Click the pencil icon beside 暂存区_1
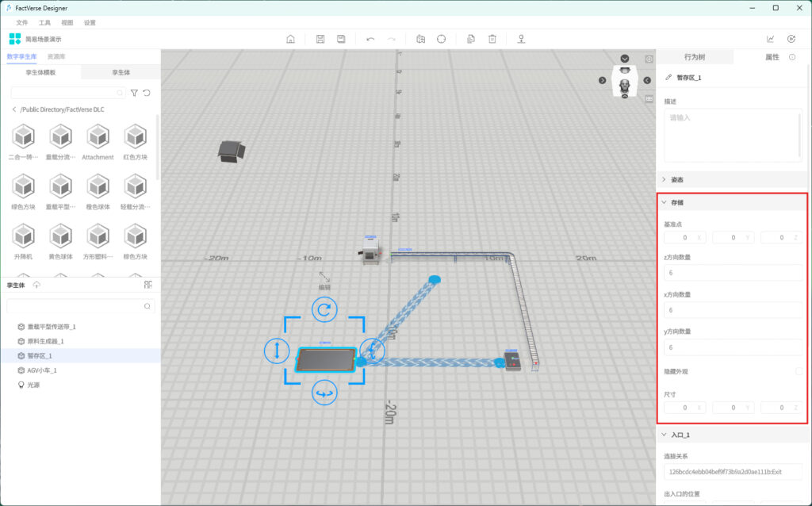812x506 pixels. coord(668,77)
